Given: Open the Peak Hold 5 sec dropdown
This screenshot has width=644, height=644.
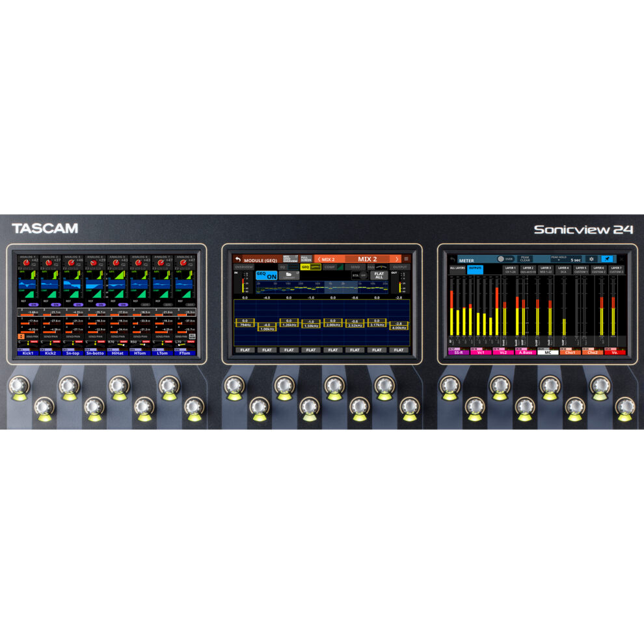Looking at the screenshot, I should coord(566,259).
